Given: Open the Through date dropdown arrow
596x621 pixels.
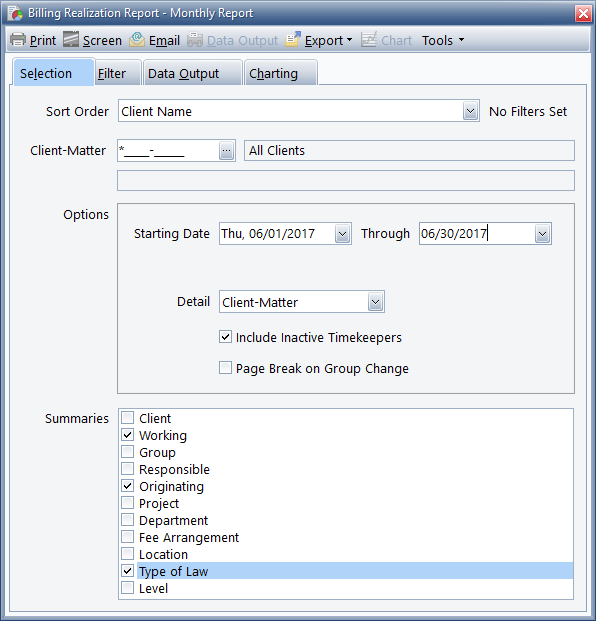Looking at the screenshot, I should pos(542,234).
